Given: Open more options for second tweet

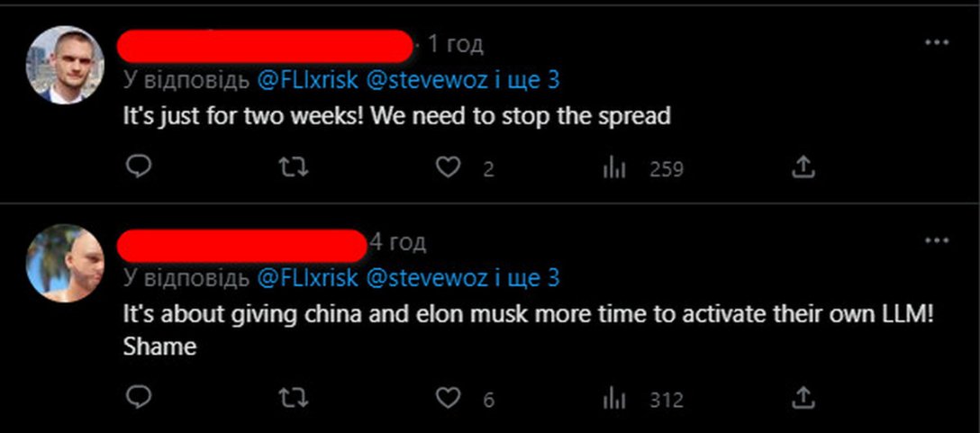Looking at the screenshot, I should coord(937,240).
